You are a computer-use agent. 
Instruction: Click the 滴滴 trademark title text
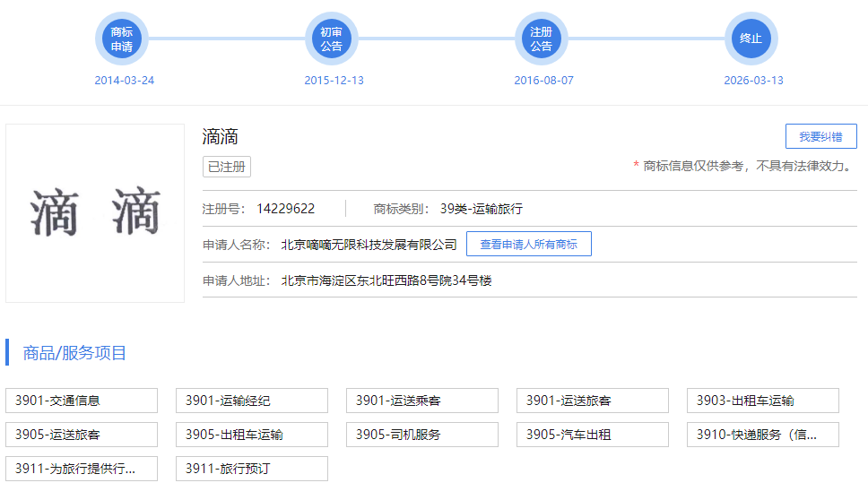coord(221,136)
